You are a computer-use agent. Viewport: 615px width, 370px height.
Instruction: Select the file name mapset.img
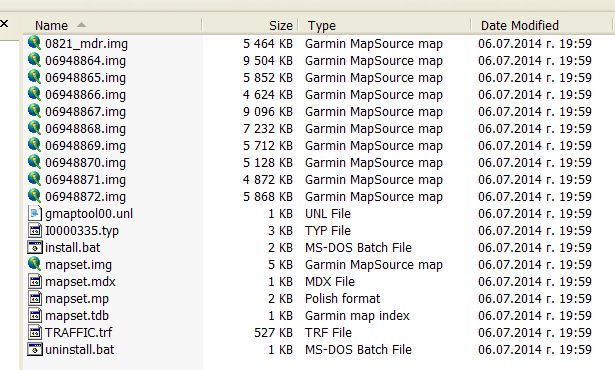(x=78, y=265)
